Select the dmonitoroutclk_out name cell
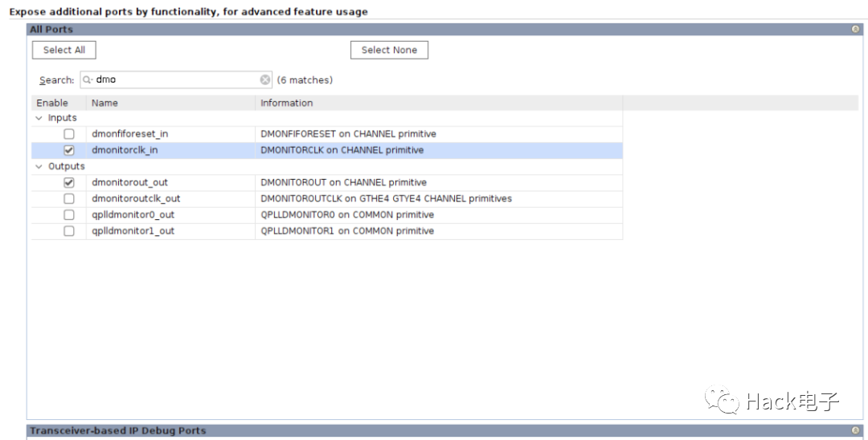 [170, 198]
